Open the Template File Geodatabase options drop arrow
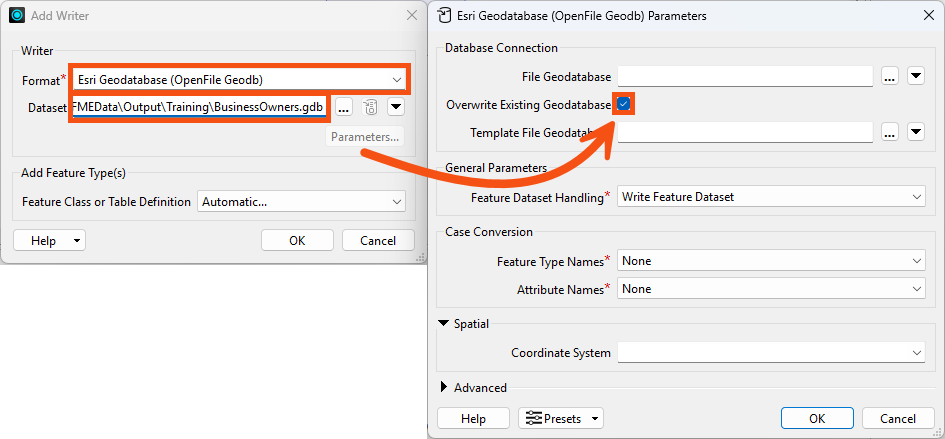The width and height of the screenshot is (945, 439). 916,132
